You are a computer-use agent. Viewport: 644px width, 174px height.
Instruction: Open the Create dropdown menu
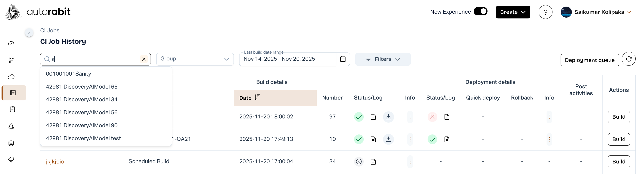point(513,12)
